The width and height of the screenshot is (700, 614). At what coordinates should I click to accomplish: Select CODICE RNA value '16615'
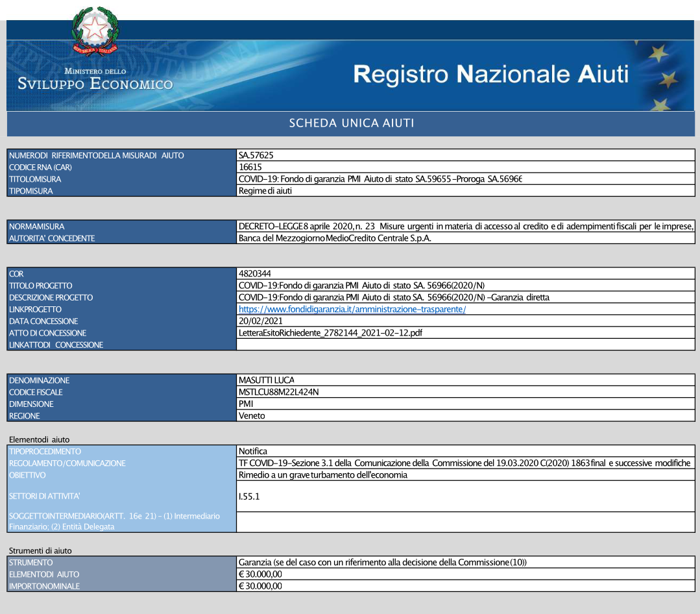pyautogui.click(x=250, y=167)
